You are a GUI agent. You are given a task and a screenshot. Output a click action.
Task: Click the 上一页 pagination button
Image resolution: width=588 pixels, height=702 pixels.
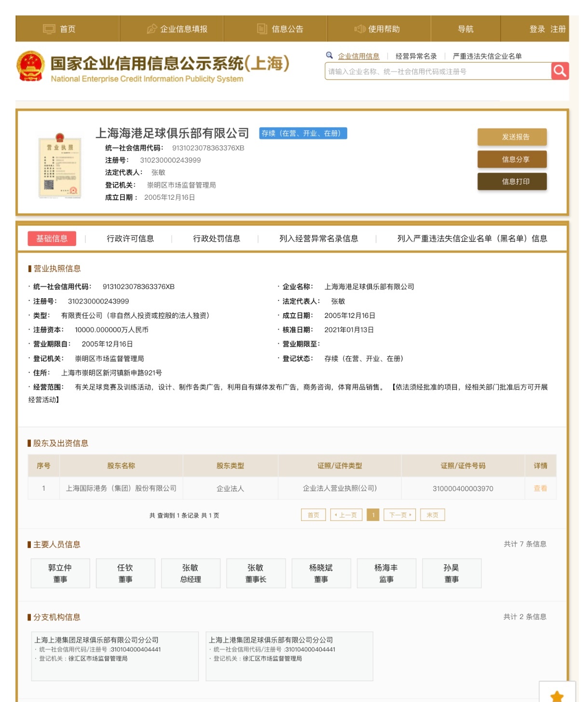coord(346,515)
